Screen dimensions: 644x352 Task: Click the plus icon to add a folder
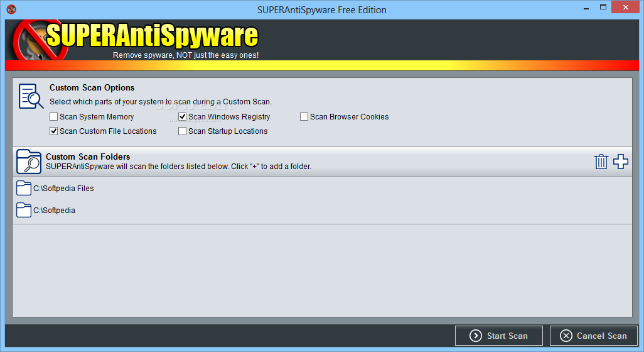pyautogui.click(x=621, y=162)
